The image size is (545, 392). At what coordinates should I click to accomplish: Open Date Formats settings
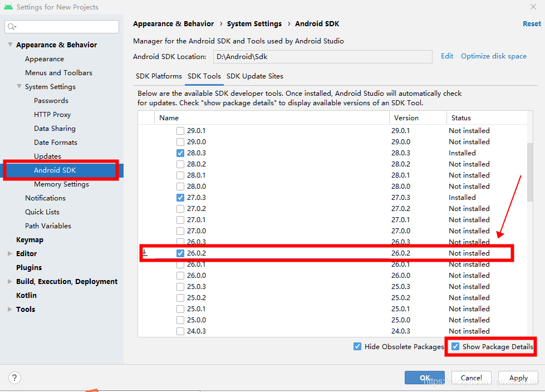click(x=55, y=143)
